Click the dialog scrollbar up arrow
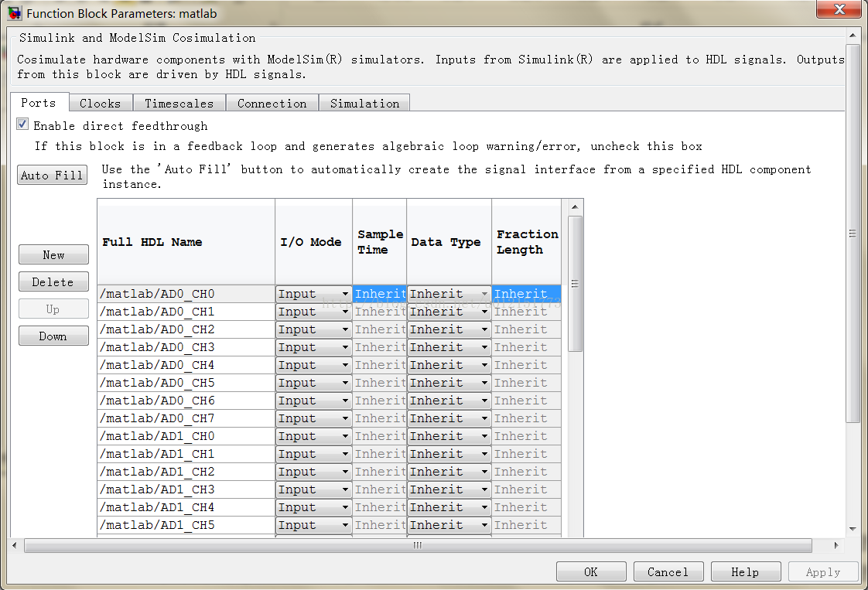This screenshot has height=590, width=868. (x=853, y=36)
